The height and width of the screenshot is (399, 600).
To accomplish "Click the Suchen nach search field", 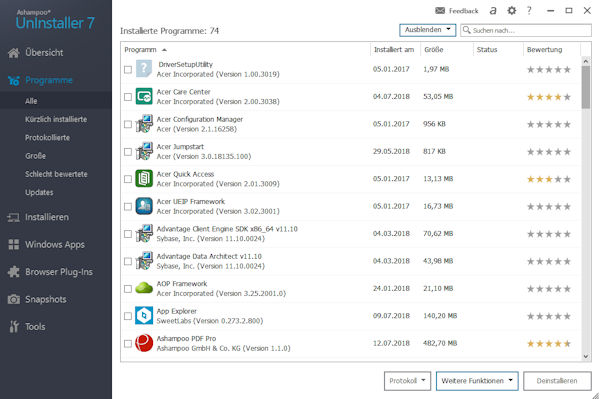I will [526, 30].
